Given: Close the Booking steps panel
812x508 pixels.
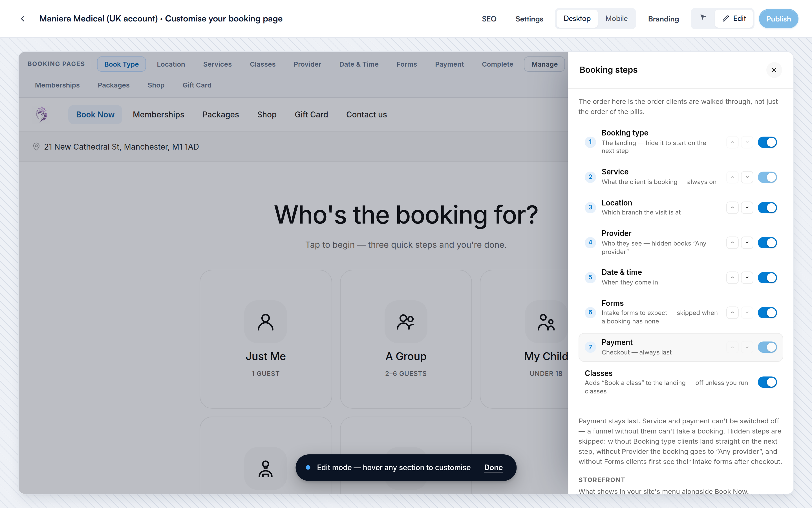Looking at the screenshot, I should coord(774,70).
